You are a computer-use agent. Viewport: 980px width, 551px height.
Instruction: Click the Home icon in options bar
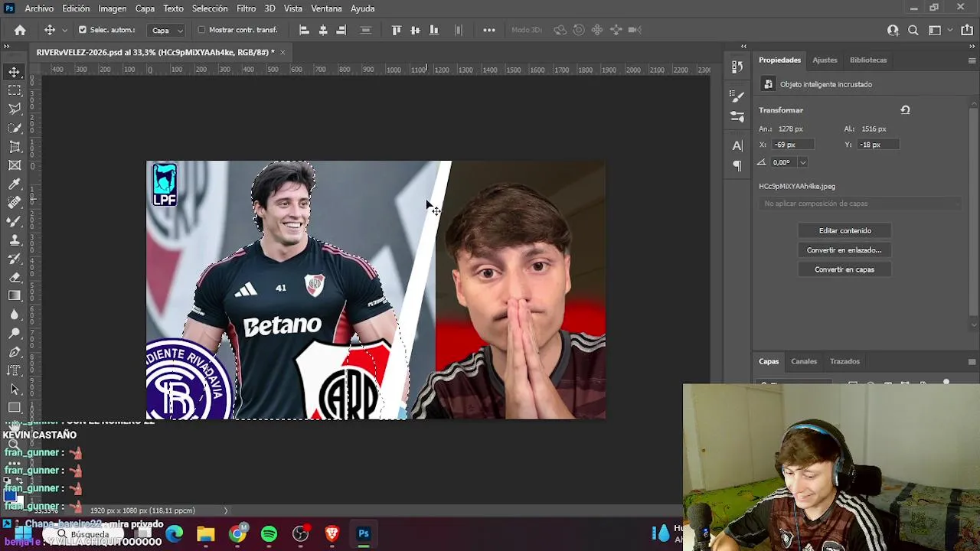pos(20,30)
